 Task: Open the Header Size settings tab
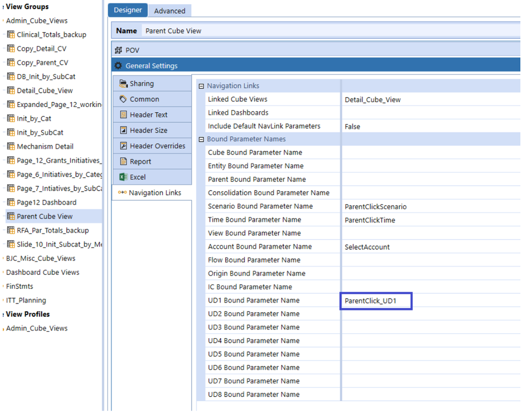point(152,130)
